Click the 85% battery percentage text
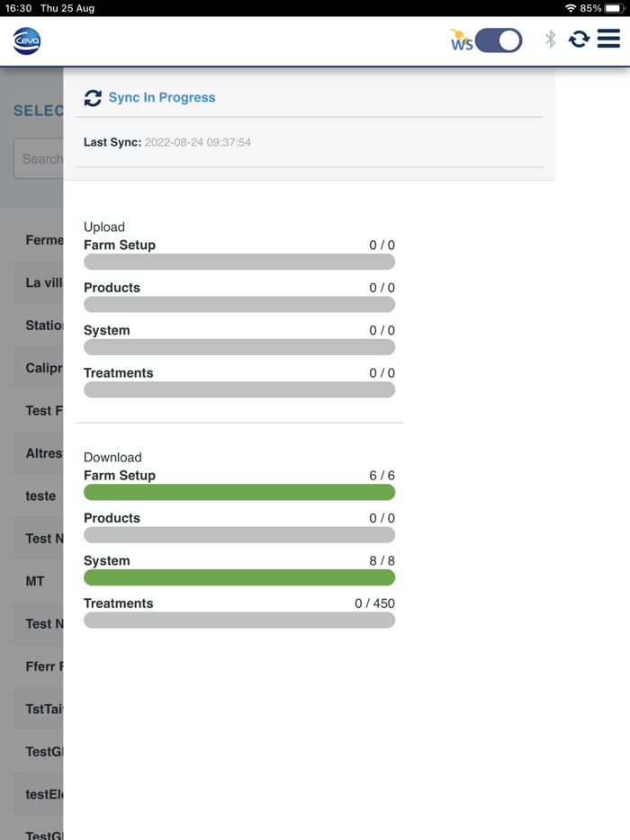The image size is (630, 840). point(592,8)
